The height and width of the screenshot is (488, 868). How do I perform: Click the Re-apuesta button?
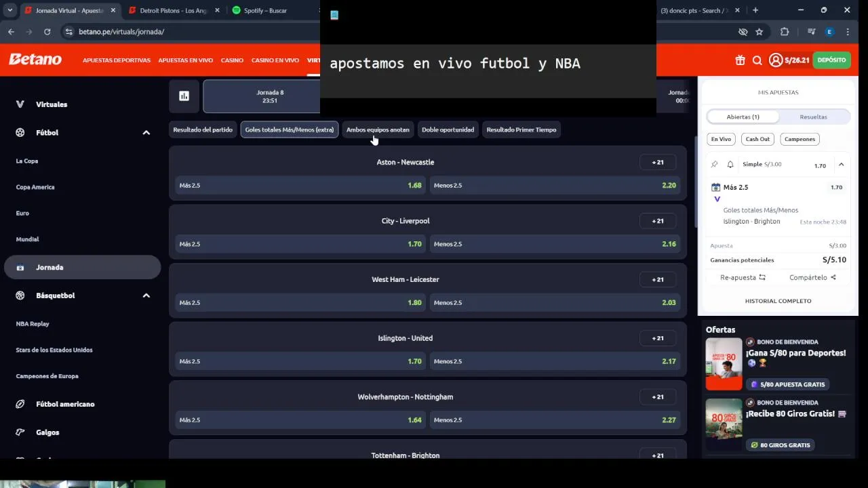[743, 277]
